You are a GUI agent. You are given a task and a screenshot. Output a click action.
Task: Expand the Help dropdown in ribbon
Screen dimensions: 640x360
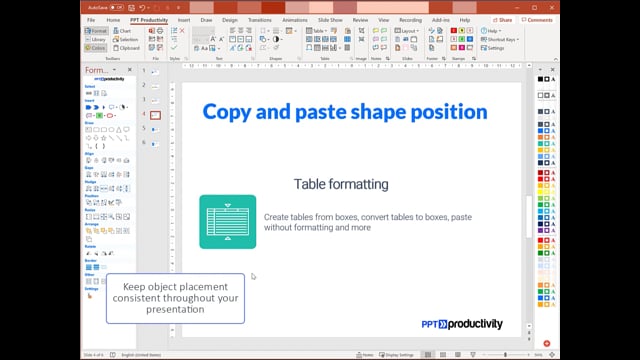pyautogui.click(x=491, y=31)
